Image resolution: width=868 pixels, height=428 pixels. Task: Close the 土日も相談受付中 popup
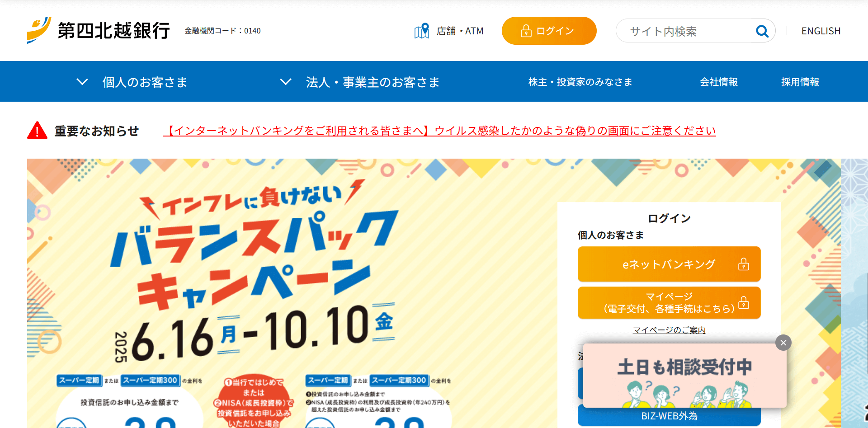coord(783,343)
